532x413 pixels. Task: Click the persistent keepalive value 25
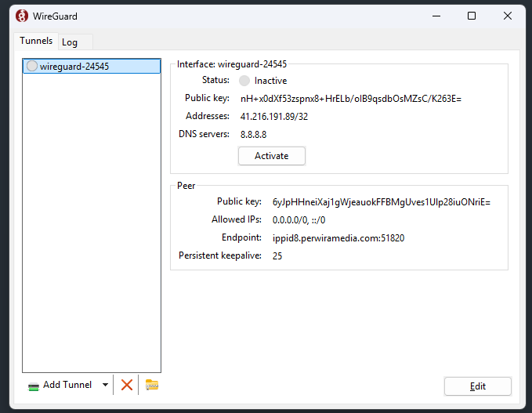pos(277,256)
